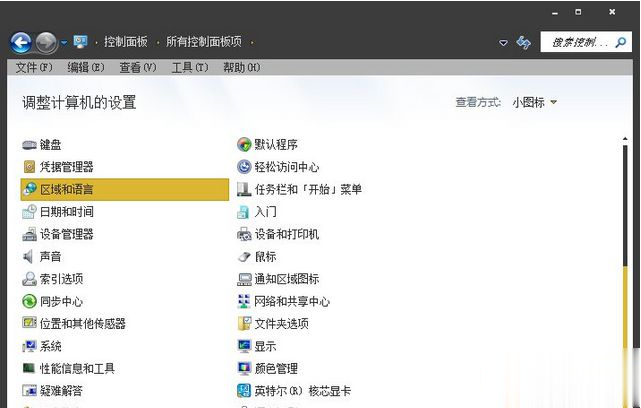This screenshot has width=641, height=408.
Task: Open the 工具(T) menu
Action: (x=190, y=67)
